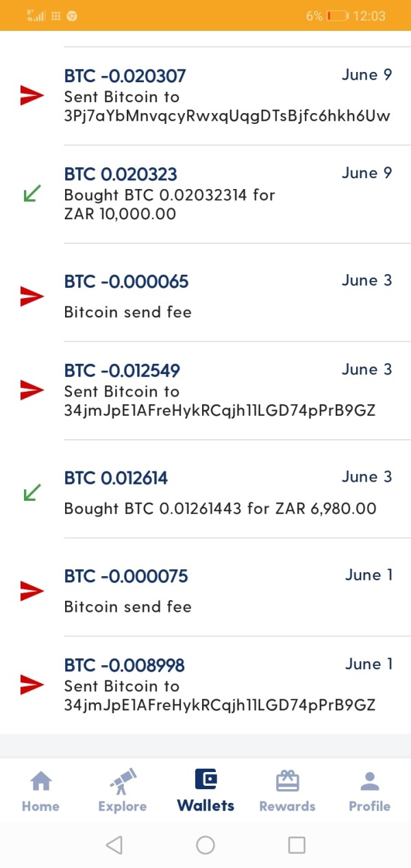Open the Rewards gift icon
Viewport: 411px width, 868px height.
287,781
